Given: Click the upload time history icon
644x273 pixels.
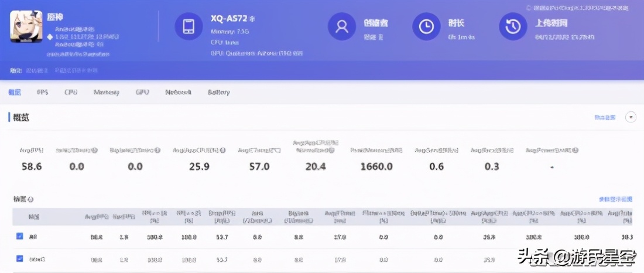Looking at the screenshot, I should tap(513, 26).
